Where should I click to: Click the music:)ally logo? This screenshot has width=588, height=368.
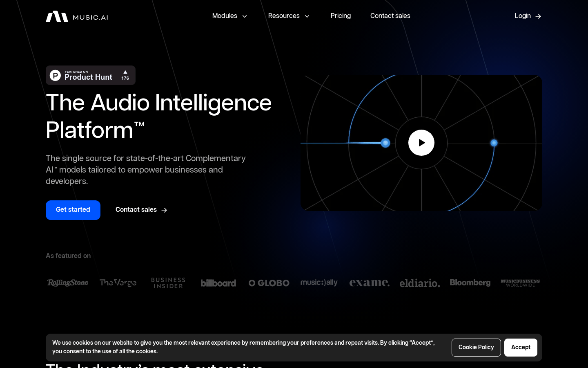point(319,283)
